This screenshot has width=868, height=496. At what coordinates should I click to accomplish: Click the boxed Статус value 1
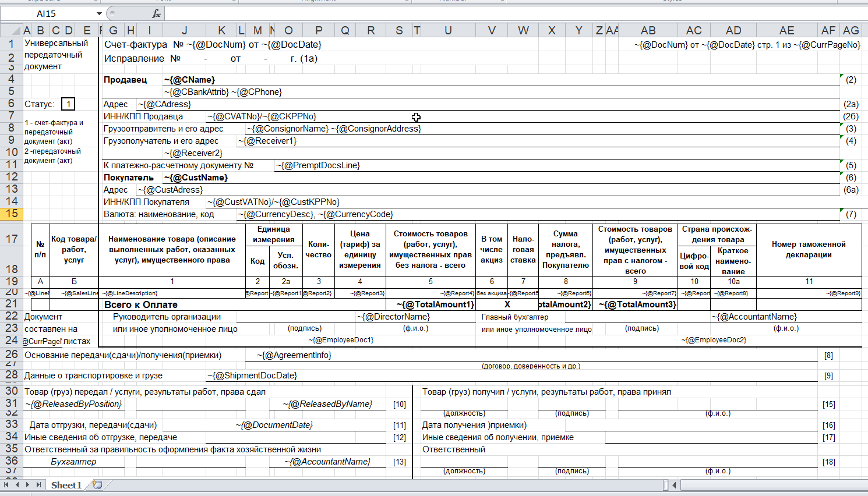(68, 104)
